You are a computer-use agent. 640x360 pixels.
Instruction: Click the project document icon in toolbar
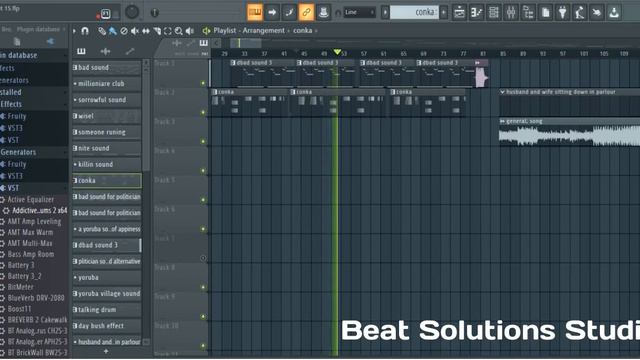tap(545, 13)
